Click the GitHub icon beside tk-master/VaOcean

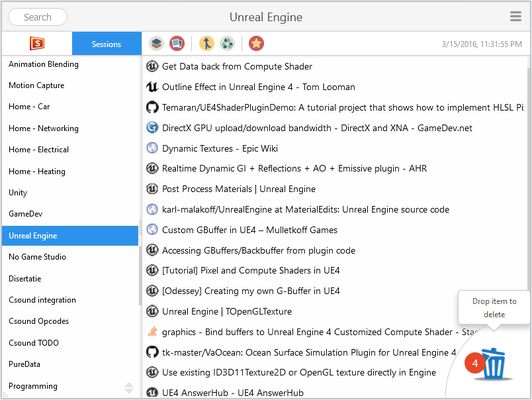(152, 352)
